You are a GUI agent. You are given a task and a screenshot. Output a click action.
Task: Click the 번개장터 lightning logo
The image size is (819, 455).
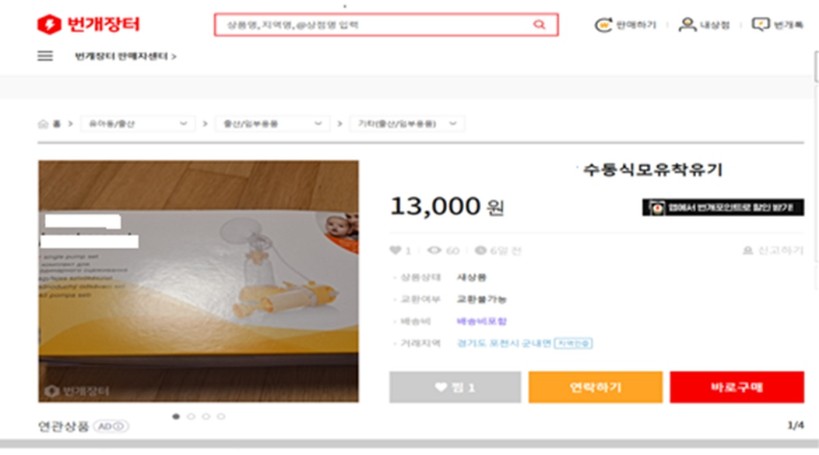pos(49,24)
